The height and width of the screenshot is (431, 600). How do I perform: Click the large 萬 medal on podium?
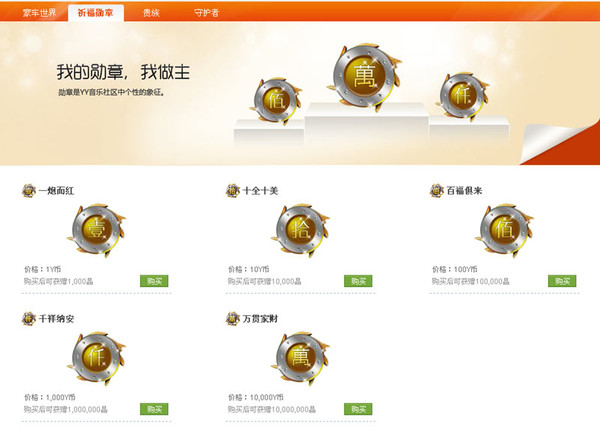tap(364, 76)
